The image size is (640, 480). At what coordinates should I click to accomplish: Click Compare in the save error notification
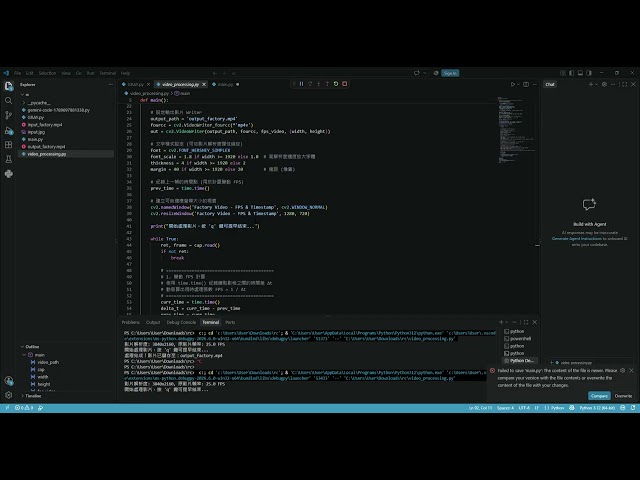pos(599,396)
